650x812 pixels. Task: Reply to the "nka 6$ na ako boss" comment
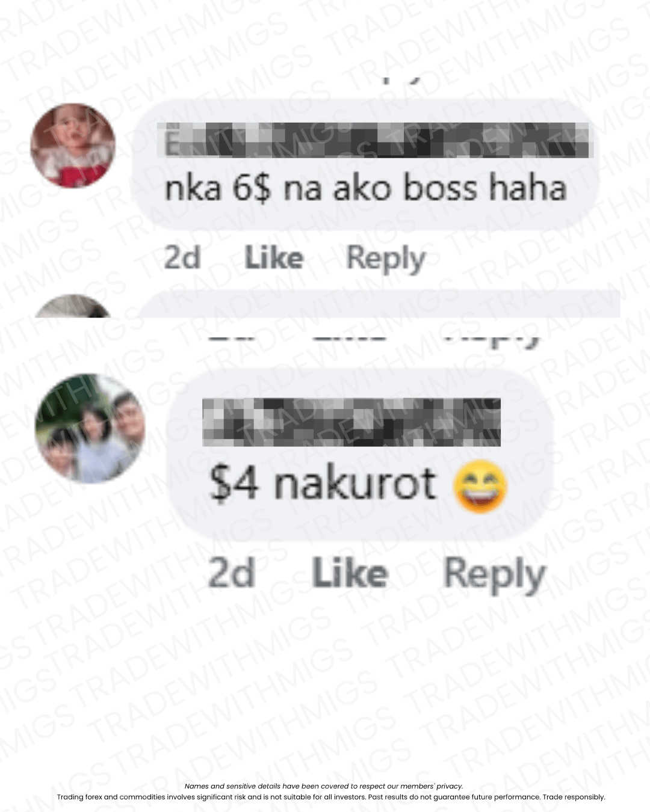click(x=386, y=260)
